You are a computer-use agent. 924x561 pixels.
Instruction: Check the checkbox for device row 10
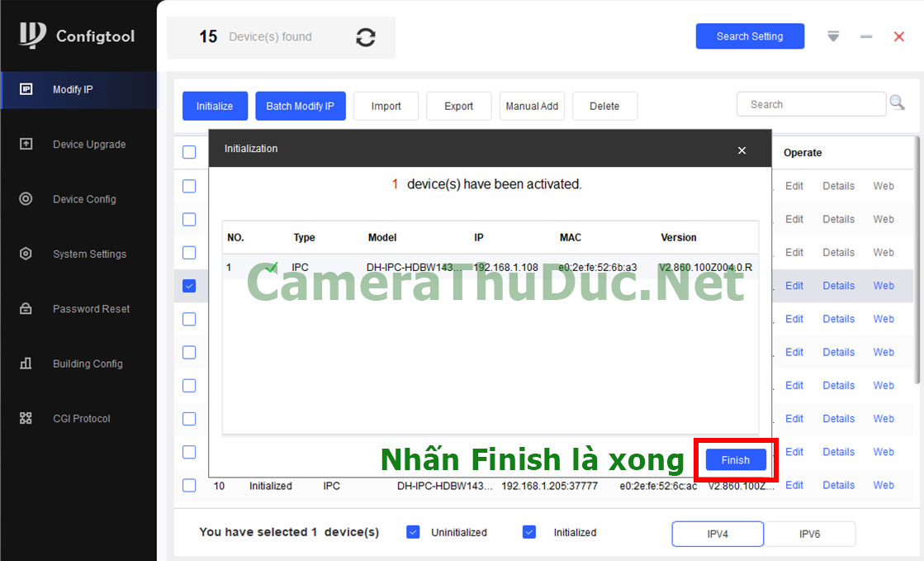(189, 486)
